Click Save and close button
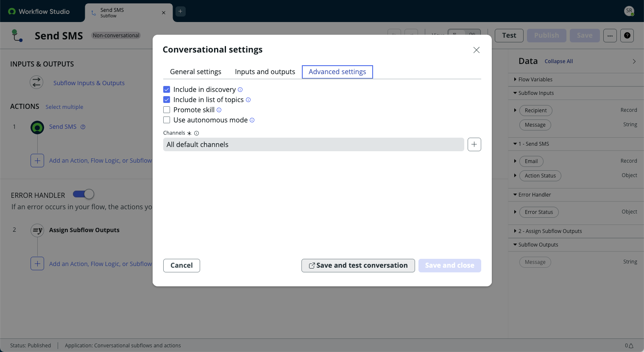 coord(450,266)
